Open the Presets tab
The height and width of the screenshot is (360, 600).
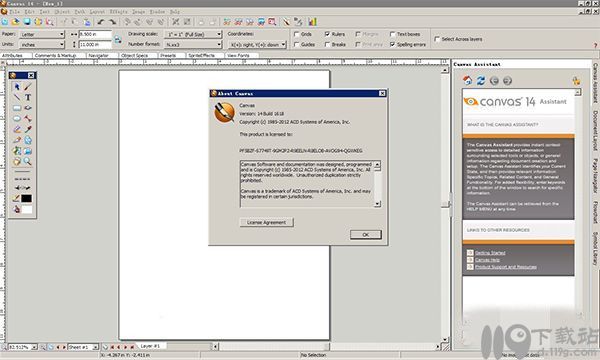(x=168, y=55)
